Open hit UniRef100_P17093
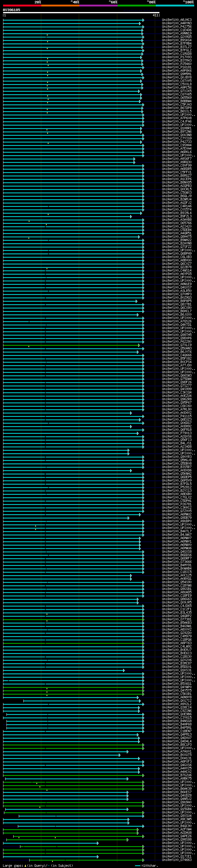 (177, 57)
